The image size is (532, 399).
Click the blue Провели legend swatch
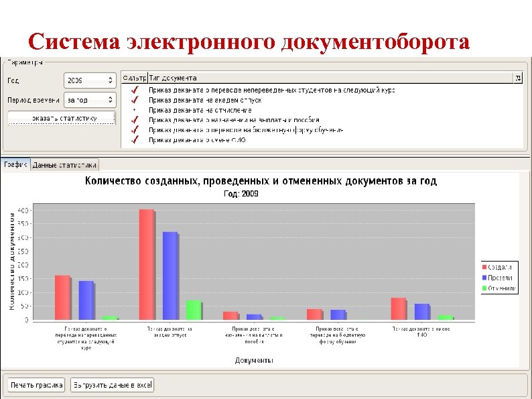[484, 278]
